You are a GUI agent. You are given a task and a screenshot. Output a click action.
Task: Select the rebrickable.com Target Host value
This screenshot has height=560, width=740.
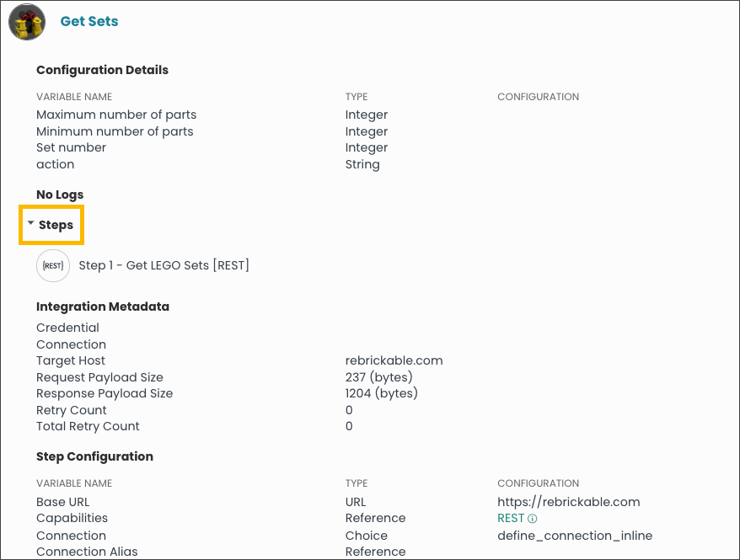click(394, 360)
